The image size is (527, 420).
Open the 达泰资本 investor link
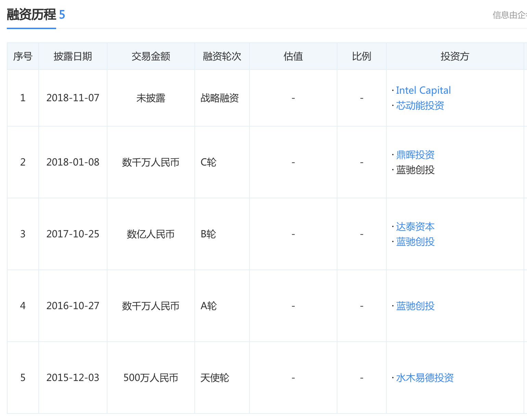pos(415,226)
